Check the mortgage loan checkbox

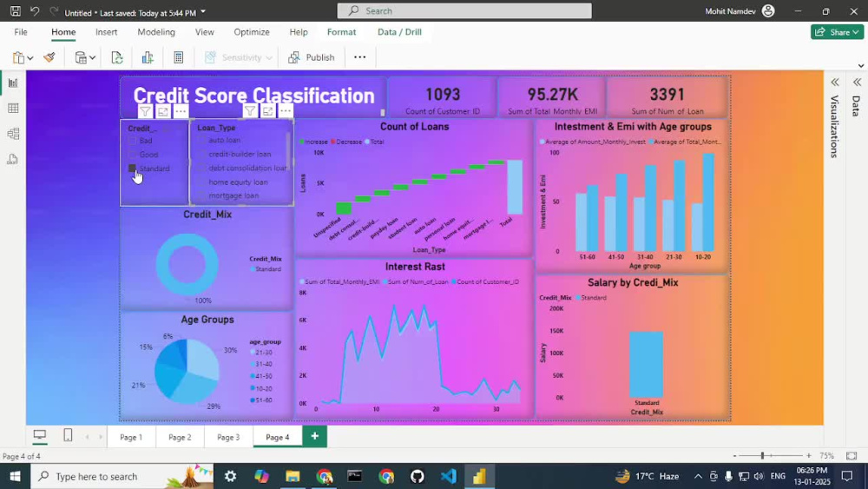pos(201,195)
